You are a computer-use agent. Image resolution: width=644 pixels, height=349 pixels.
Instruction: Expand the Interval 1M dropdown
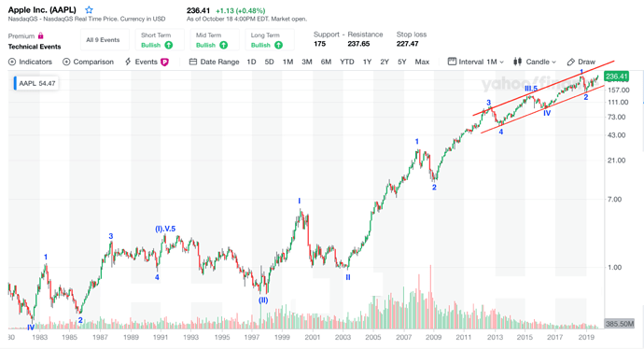(476, 62)
